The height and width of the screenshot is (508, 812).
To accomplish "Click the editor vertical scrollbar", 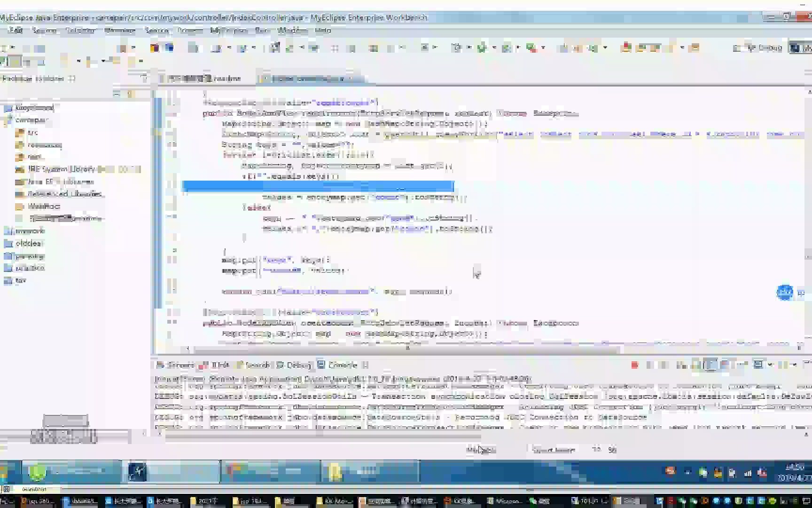I will click(808, 216).
